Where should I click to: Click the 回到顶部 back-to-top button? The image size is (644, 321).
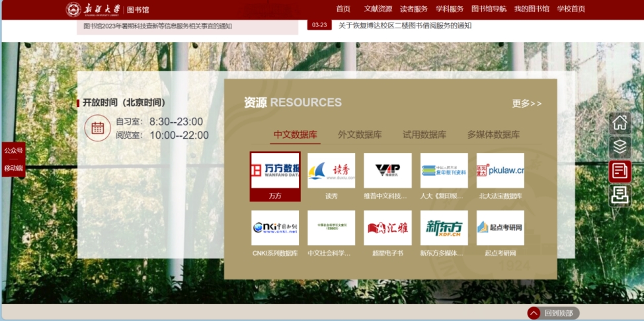[x=553, y=314]
